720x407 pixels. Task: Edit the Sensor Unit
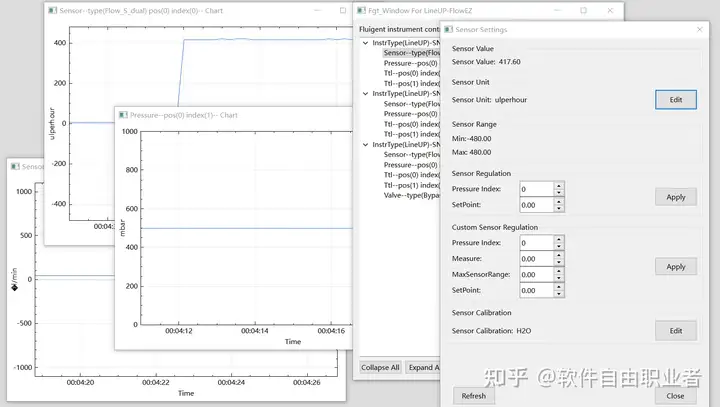pos(675,100)
